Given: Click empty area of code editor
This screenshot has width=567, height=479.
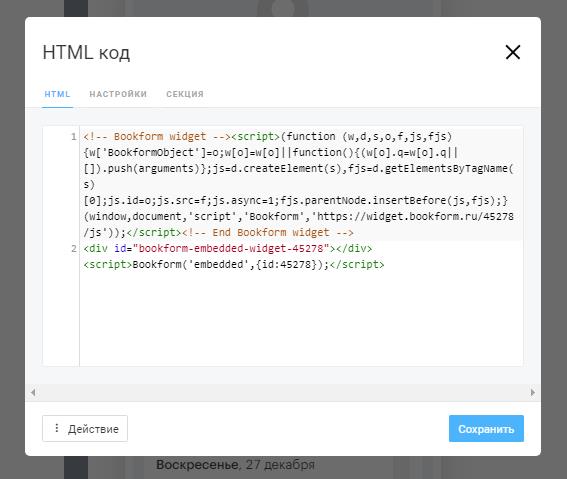Looking at the screenshot, I should 301,318.
